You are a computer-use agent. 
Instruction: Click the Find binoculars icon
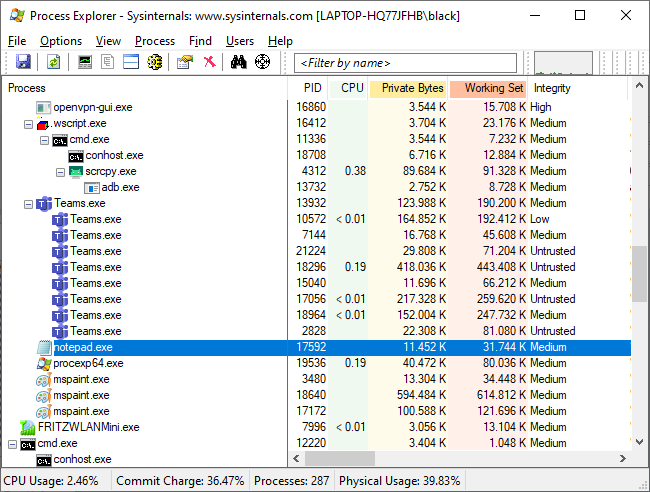[239, 62]
